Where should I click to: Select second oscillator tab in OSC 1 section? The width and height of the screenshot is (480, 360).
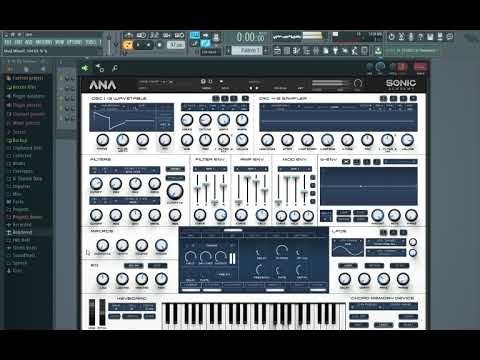pyautogui.click(x=225, y=98)
